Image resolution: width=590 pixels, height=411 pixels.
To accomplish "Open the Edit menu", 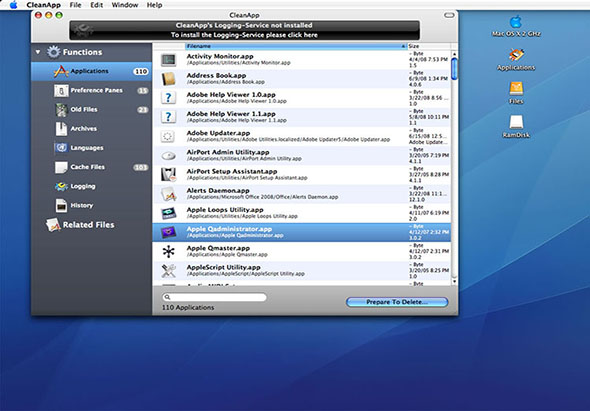I will (96, 5).
